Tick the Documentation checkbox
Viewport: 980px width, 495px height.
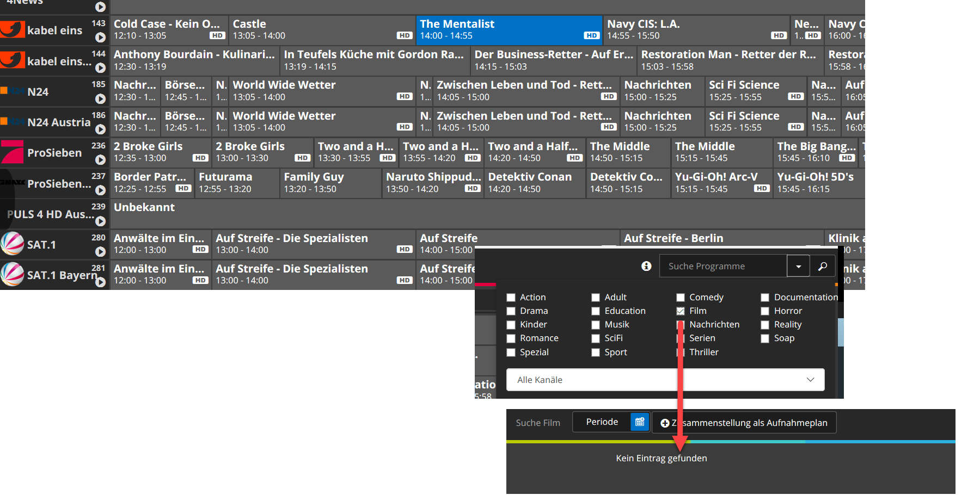[x=765, y=298]
